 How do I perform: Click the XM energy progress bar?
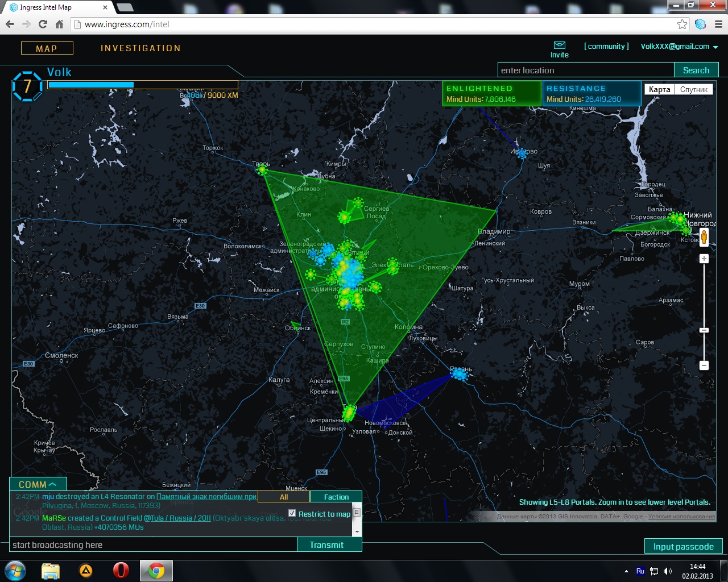click(x=143, y=85)
